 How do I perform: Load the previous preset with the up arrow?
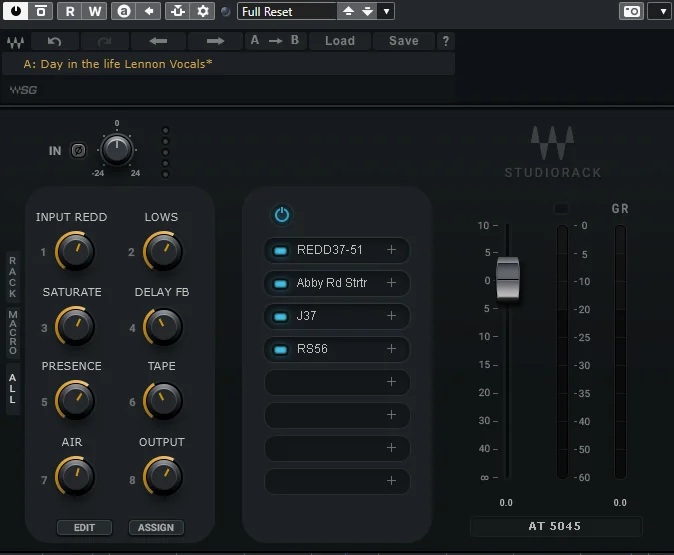(x=348, y=11)
